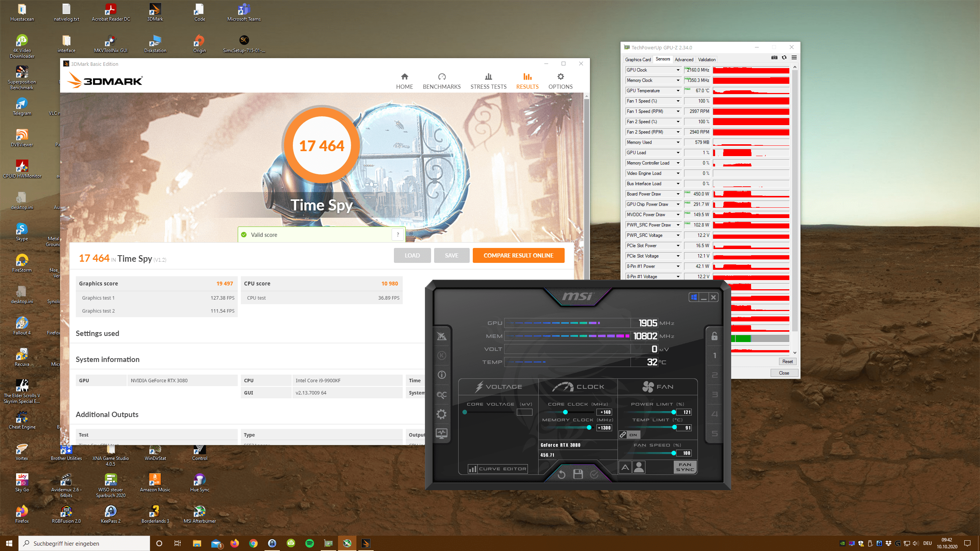The image size is (980, 551).
Task: Click the Afterburner save profile floppy icon
Action: (578, 474)
